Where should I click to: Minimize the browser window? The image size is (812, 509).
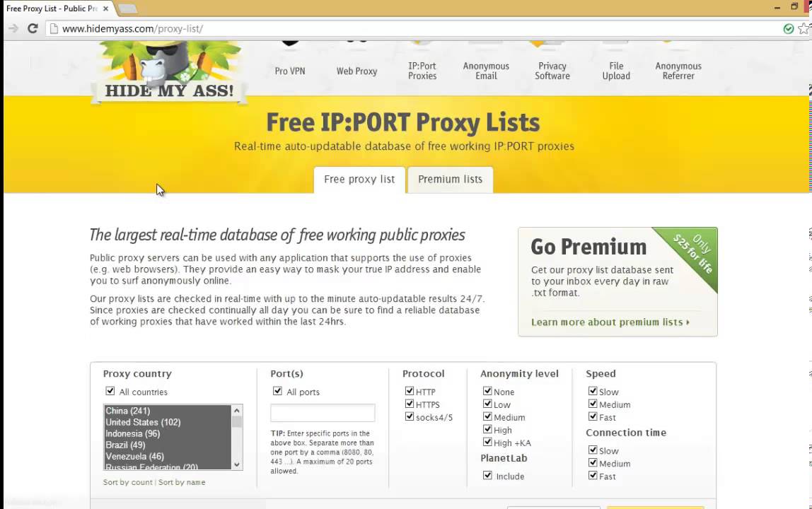[777, 7]
